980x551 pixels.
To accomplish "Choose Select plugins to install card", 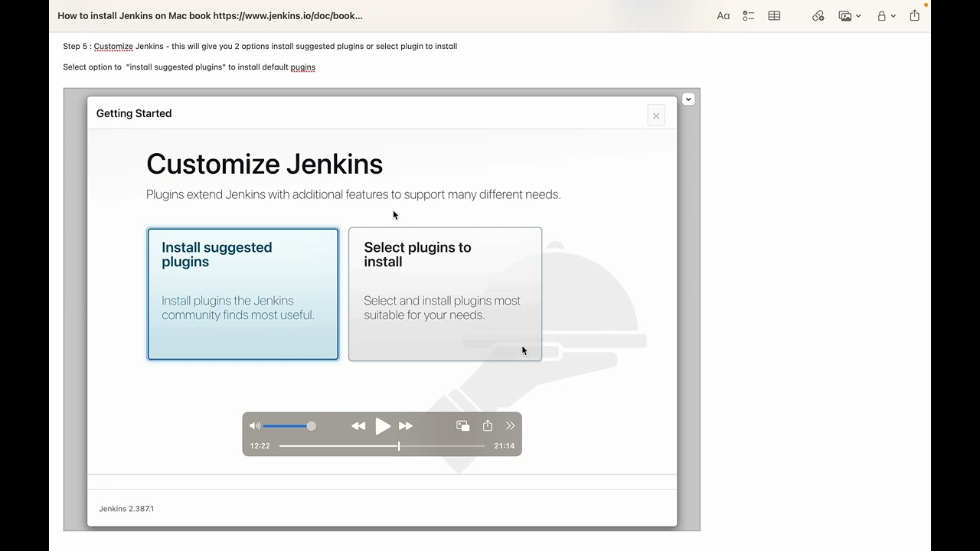I will [x=445, y=294].
